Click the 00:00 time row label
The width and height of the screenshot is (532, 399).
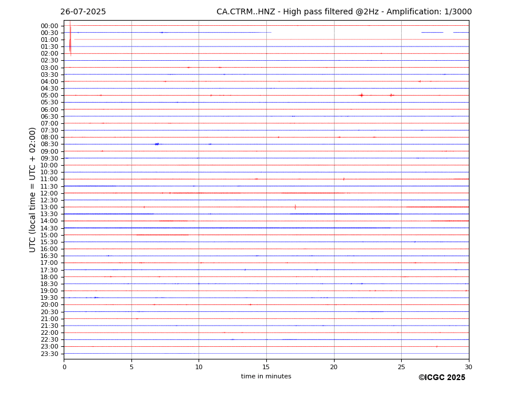[x=49, y=26]
